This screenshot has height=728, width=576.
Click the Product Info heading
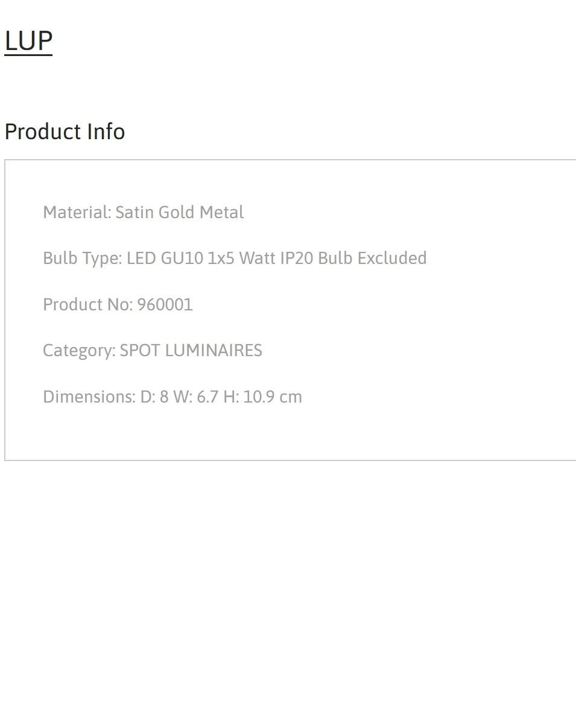pyautogui.click(x=65, y=131)
